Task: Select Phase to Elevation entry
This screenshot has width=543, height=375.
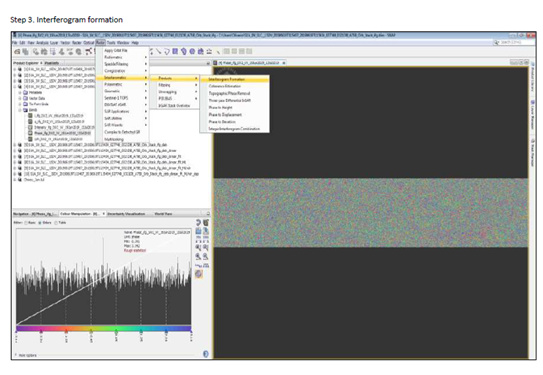Action: [234, 122]
